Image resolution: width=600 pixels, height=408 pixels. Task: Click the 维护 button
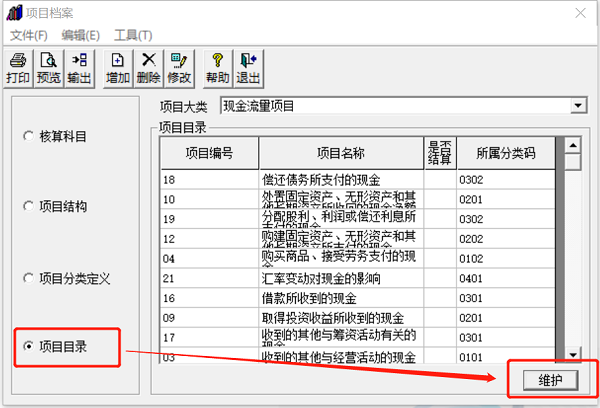[x=550, y=380]
